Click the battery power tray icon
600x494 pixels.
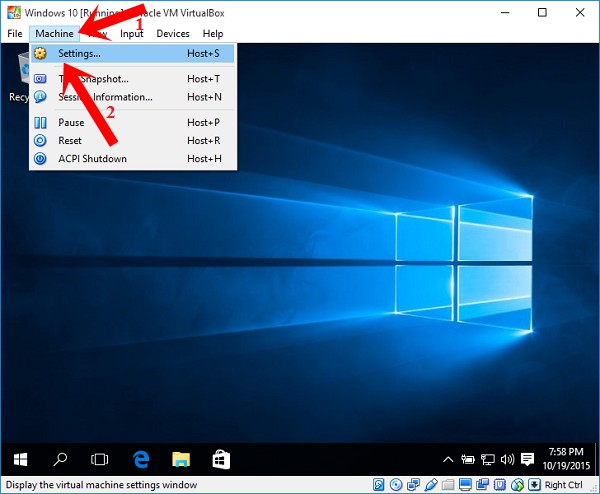click(x=468, y=459)
